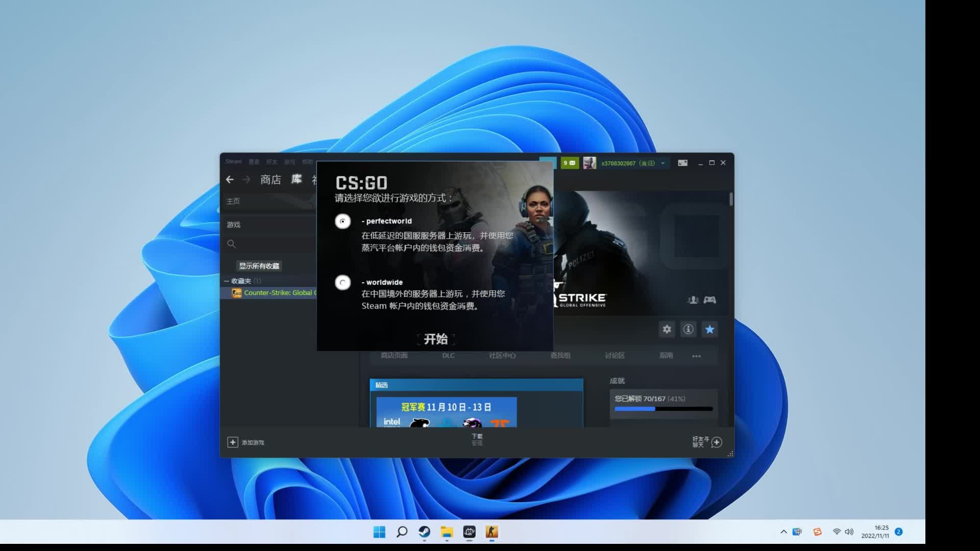Expand the more options ellipsis
Image resolution: width=980 pixels, height=551 pixels.
tap(696, 356)
